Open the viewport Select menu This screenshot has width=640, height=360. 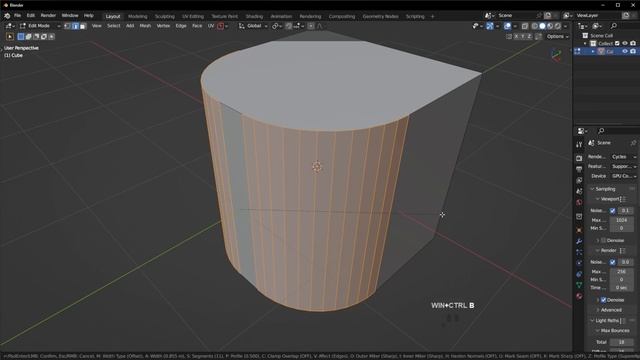[x=114, y=26]
